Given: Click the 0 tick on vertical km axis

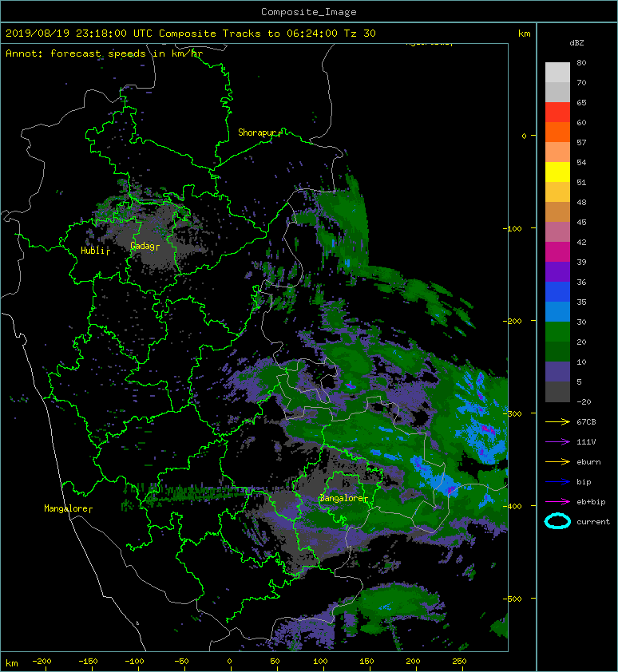Looking at the screenshot, I should pos(524,136).
